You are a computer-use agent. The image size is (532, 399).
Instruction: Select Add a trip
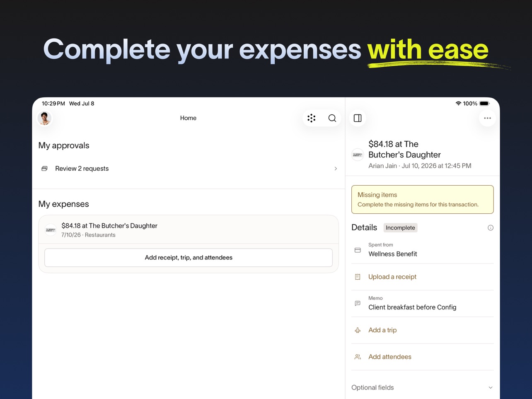pyautogui.click(x=382, y=330)
